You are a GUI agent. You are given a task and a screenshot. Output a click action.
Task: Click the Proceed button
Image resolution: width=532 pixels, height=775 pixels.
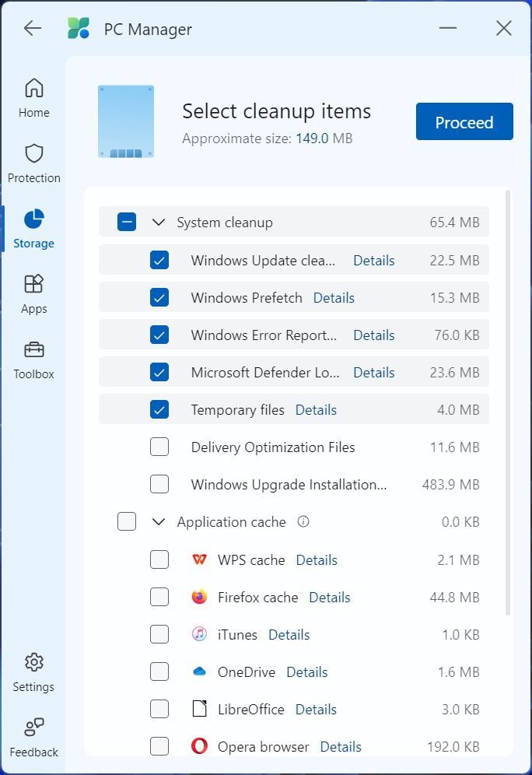pos(464,122)
